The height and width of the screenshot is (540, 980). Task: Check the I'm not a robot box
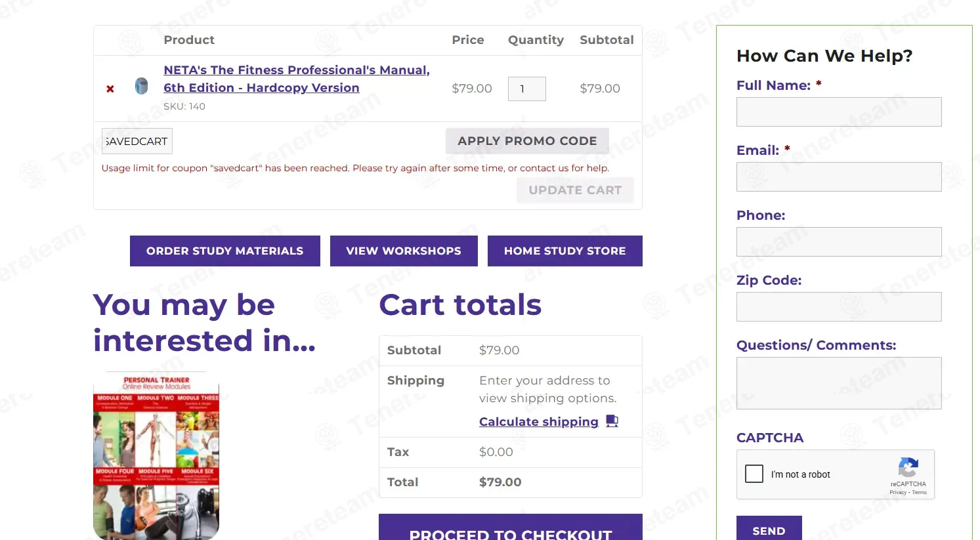click(754, 474)
